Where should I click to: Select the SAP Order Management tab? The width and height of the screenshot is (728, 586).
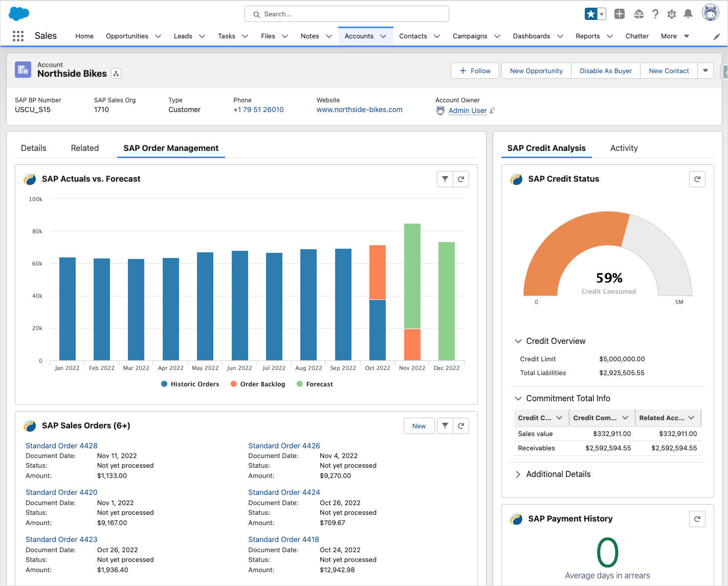[x=171, y=148]
